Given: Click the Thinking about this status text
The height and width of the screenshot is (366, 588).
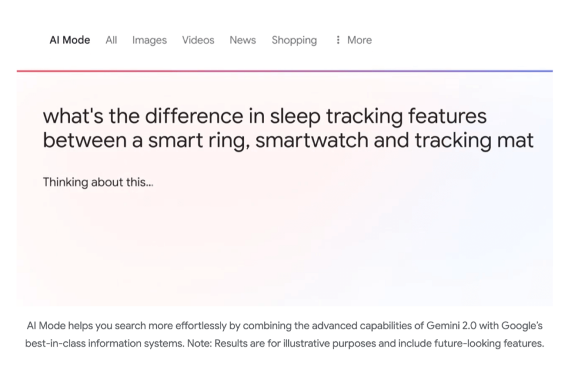Looking at the screenshot, I should [x=97, y=182].
